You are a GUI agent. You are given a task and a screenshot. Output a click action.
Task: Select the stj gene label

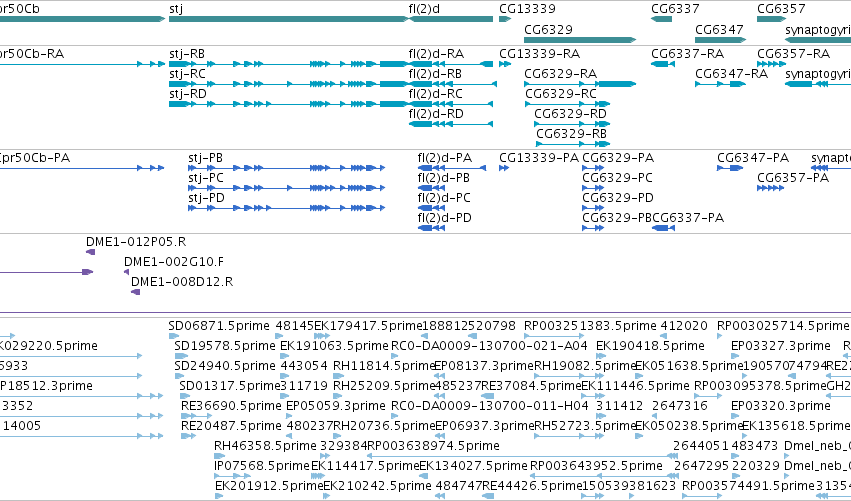[x=176, y=9]
